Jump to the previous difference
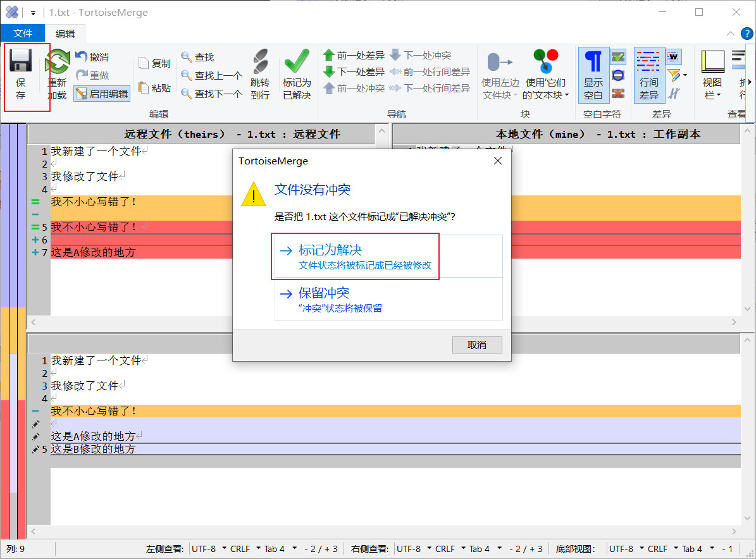Screen dimensions: 756x559 click(354, 56)
